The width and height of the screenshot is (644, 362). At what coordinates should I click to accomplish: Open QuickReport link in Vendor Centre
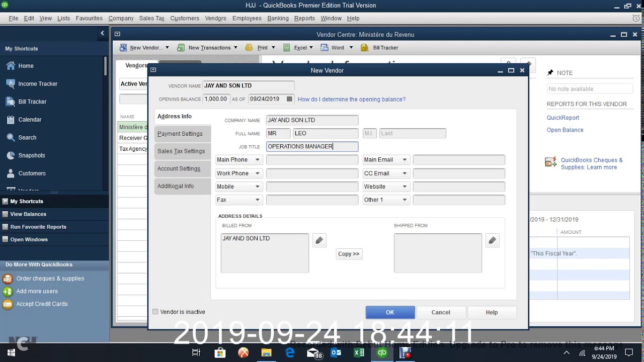click(562, 118)
